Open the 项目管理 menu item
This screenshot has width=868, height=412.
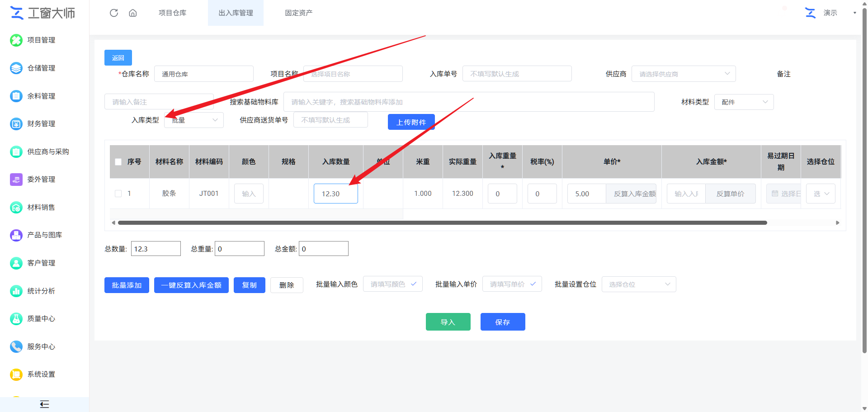[x=41, y=40]
